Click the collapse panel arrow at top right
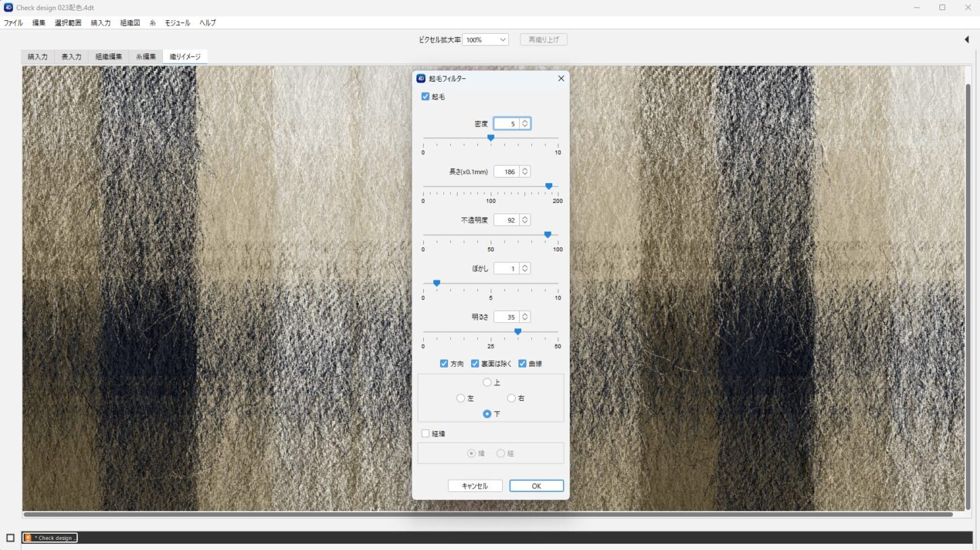Viewport: 980px width, 550px height. tap(966, 40)
